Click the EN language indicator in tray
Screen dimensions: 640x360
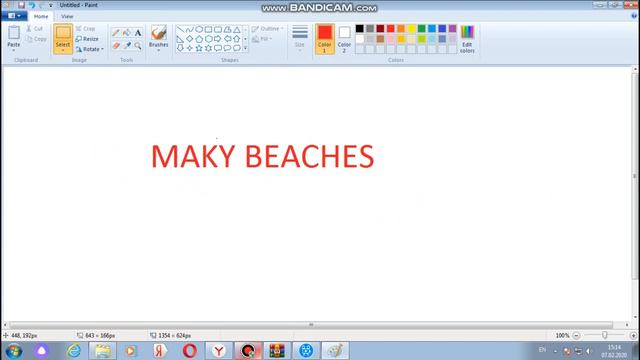(542, 350)
